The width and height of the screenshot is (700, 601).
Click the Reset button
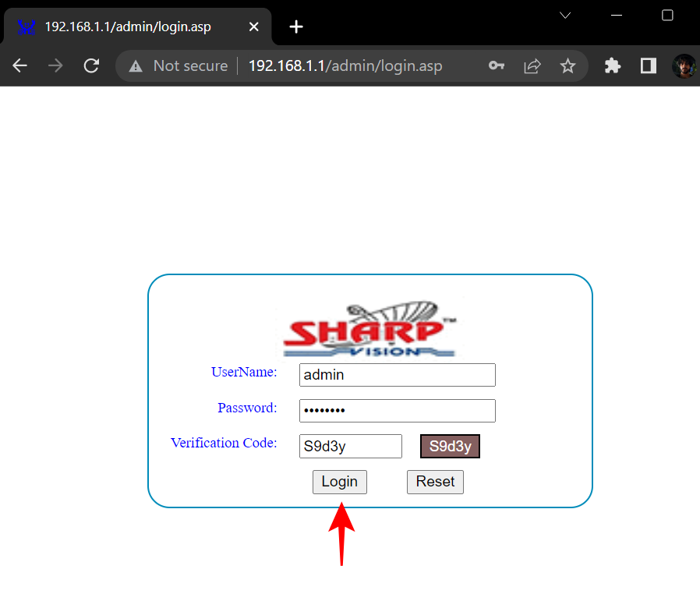(435, 482)
